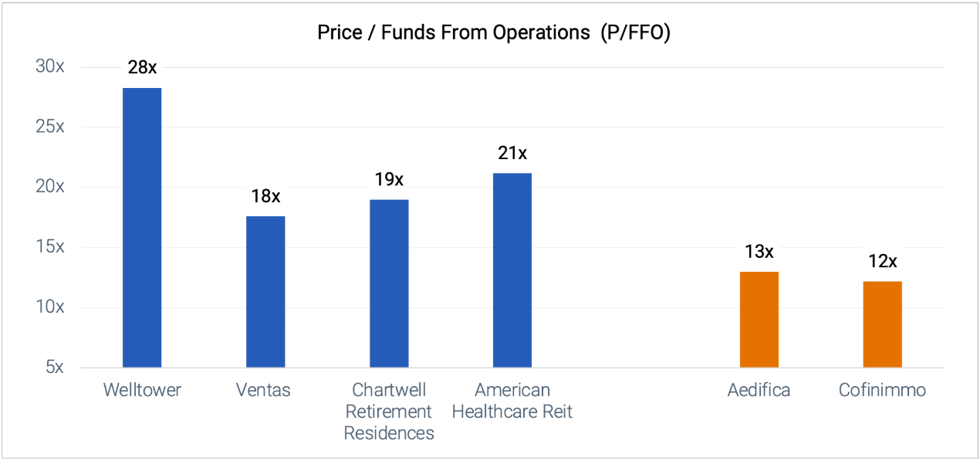Image resolution: width=980 pixels, height=461 pixels.
Task: Select the American Healthcare Reit bar
Action: pyautogui.click(x=512, y=270)
